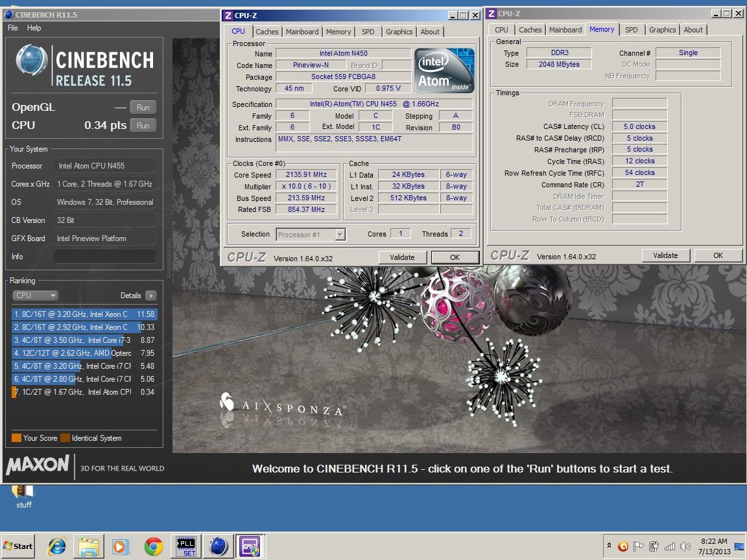747x560 pixels.
Task: Select ranking row 3 Core i7 8.87
Action: coord(84,340)
